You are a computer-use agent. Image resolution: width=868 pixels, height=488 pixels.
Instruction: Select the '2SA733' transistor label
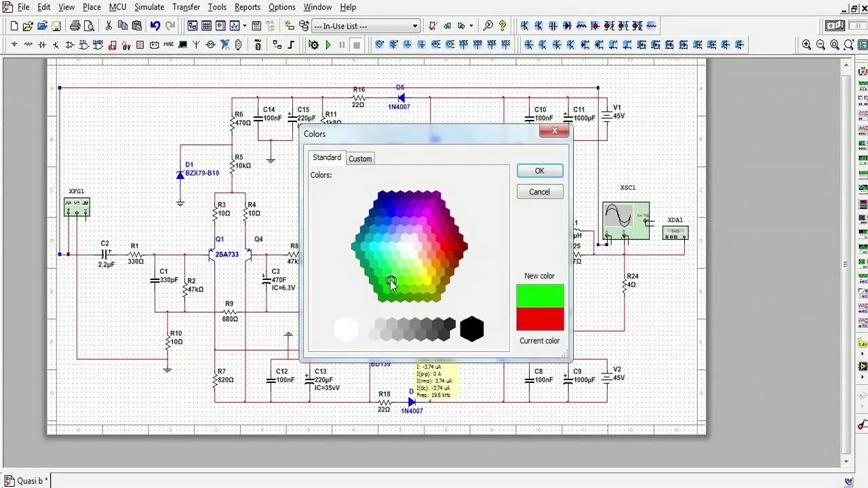pyautogui.click(x=226, y=255)
